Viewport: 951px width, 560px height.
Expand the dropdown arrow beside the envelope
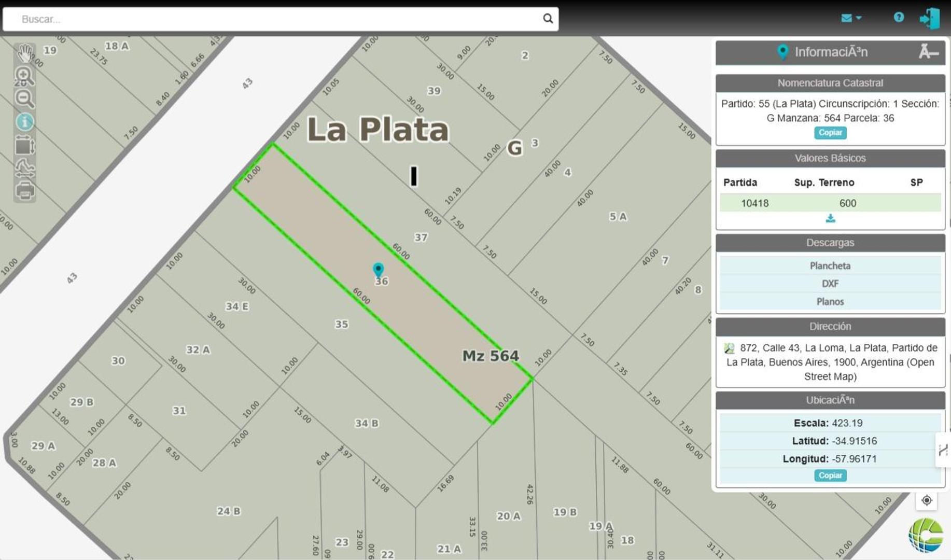[859, 18]
